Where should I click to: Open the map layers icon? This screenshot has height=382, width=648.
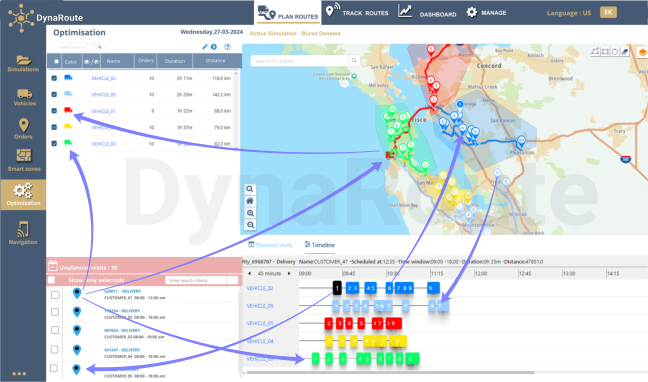pos(642,53)
